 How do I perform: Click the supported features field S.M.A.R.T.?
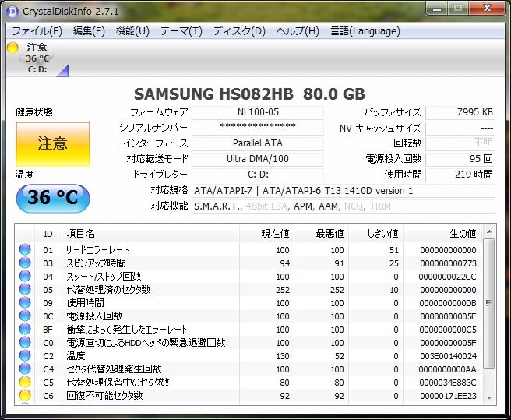click(344, 206)
